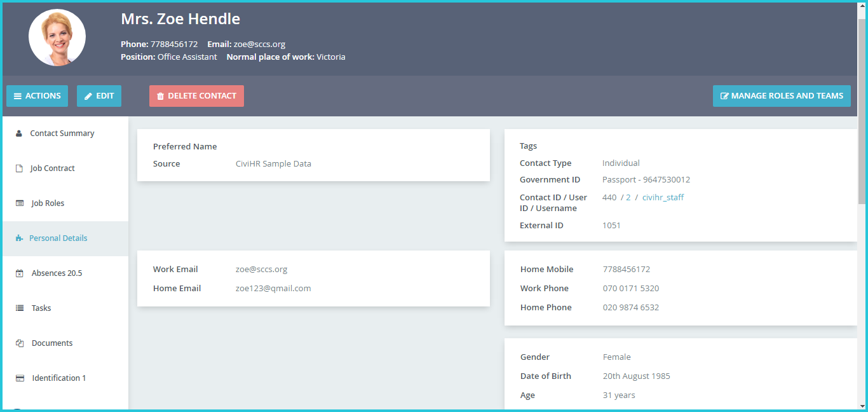Open the Actions menu button
The width and height of the screenshot is (868, 412).
pyautogui.click(x=37, y=96)
